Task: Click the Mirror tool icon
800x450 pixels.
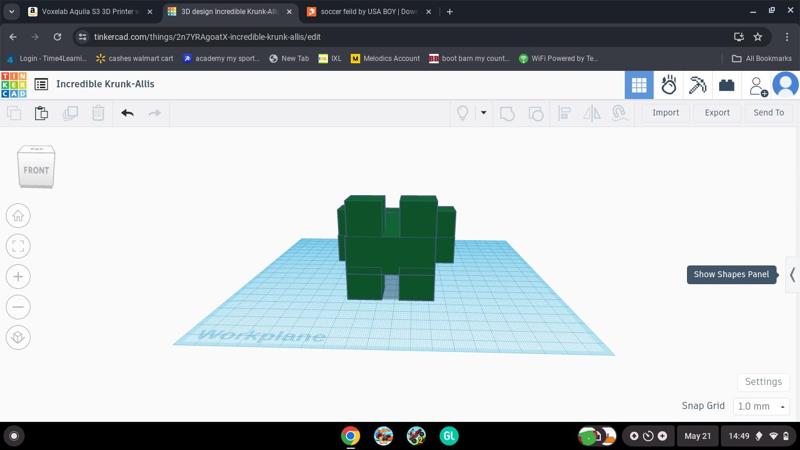Action: (592, 113)
